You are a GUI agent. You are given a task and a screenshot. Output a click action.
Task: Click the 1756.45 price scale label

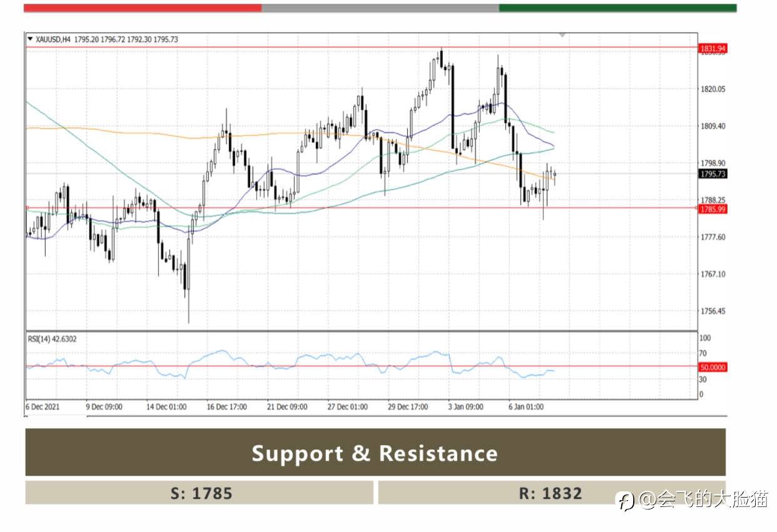tap(713, 311)
